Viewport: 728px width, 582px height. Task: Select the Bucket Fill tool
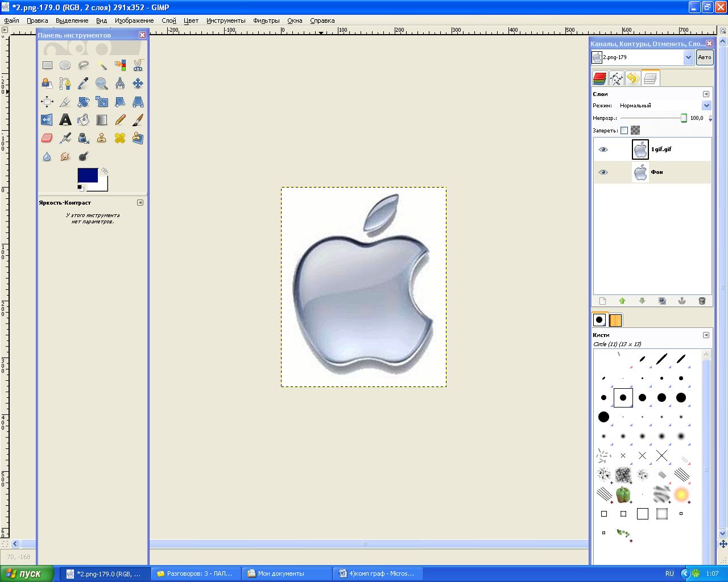point(84,120)
